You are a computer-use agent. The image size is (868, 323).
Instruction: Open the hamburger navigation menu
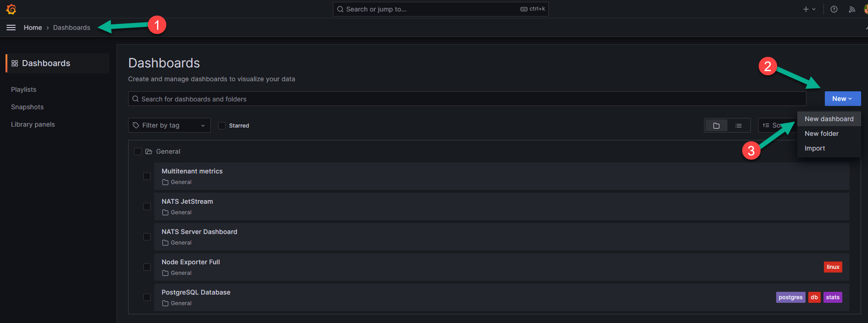pyautogui.click(x=11, y=28)
